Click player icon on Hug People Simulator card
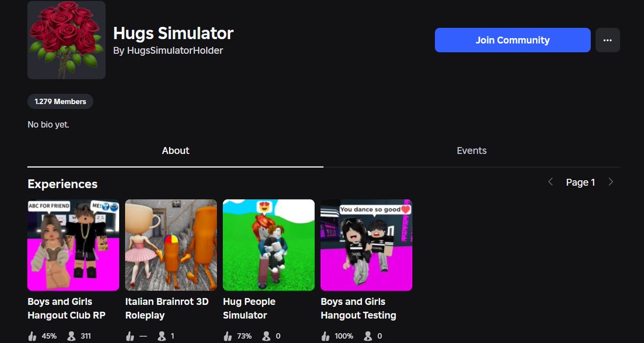 click(x=266, y=336)
